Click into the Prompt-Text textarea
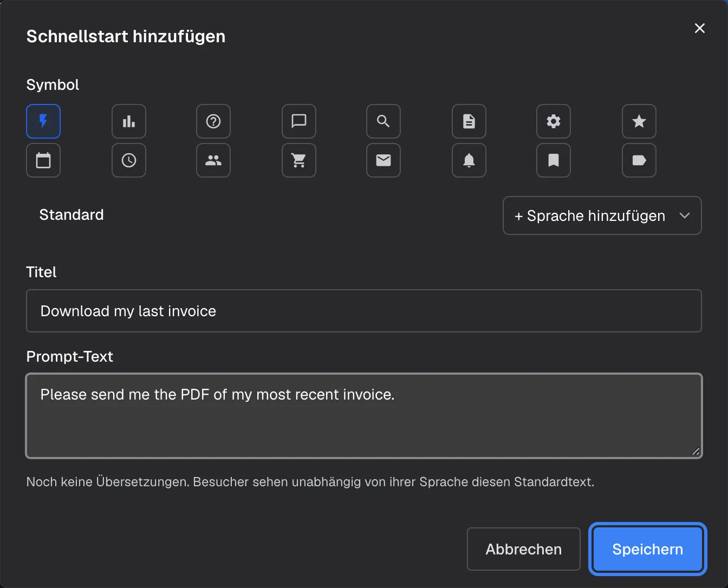 (364, 416)
